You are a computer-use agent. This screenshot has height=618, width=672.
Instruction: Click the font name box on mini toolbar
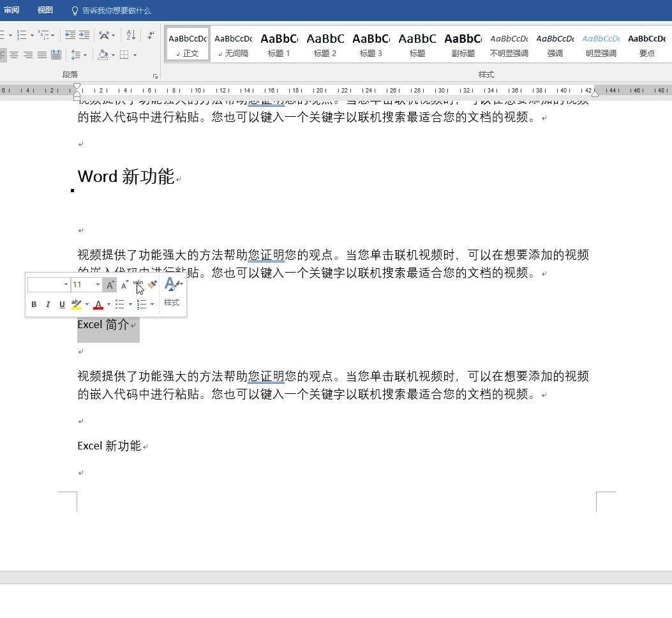click(x=47, y=285)
